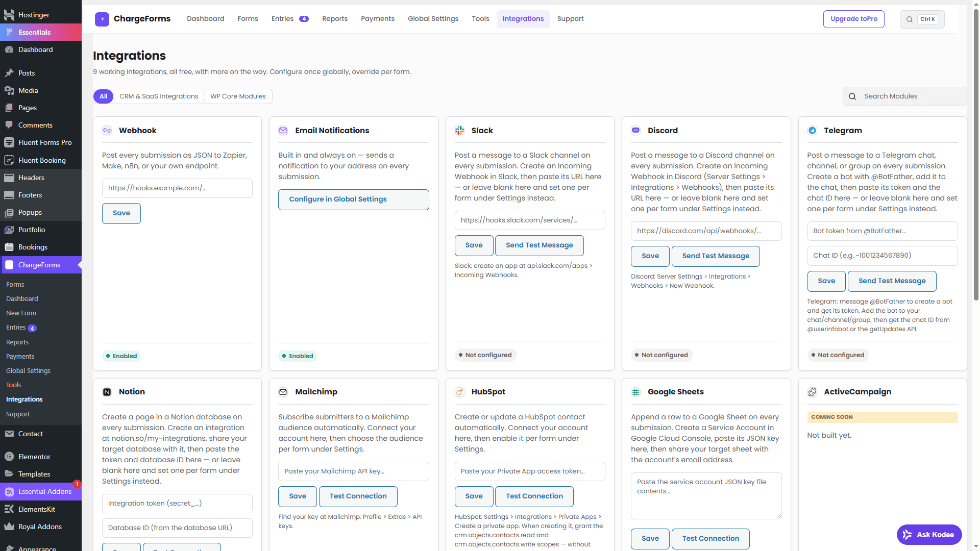Test Connection for Mailchimp
Screen dimensions: 980x551
pyautogui.click(x=358, y=496)
